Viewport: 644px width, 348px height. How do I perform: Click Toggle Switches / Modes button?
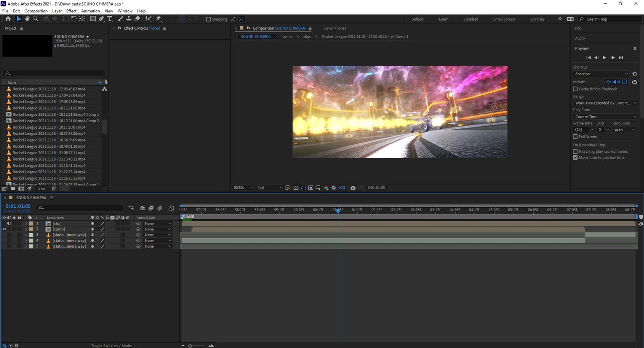112,345
